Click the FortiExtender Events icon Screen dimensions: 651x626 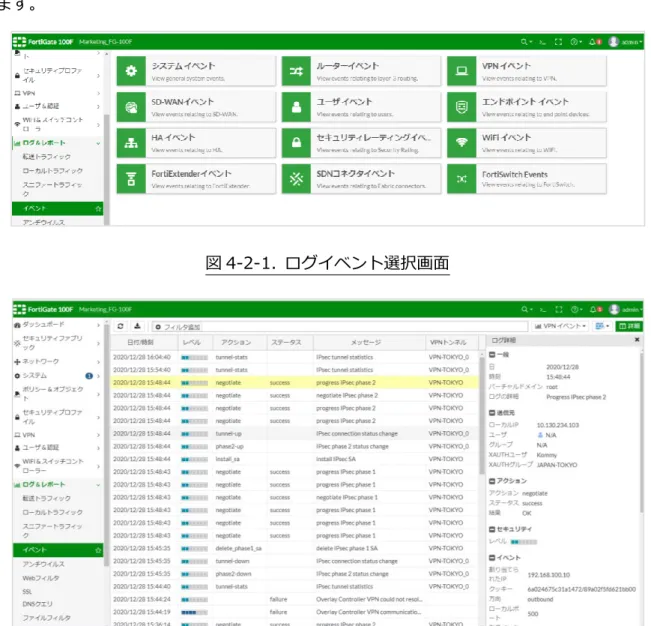tap(131, 179)
